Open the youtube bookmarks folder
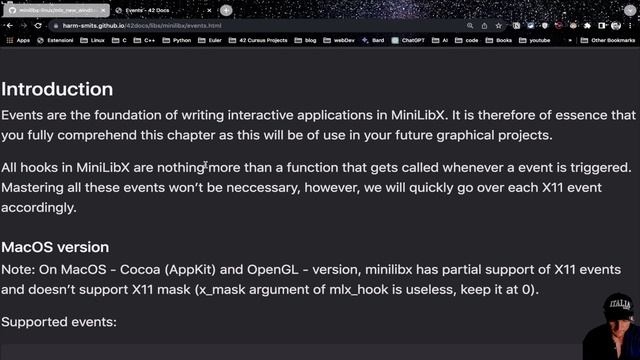 click(535, 40)
